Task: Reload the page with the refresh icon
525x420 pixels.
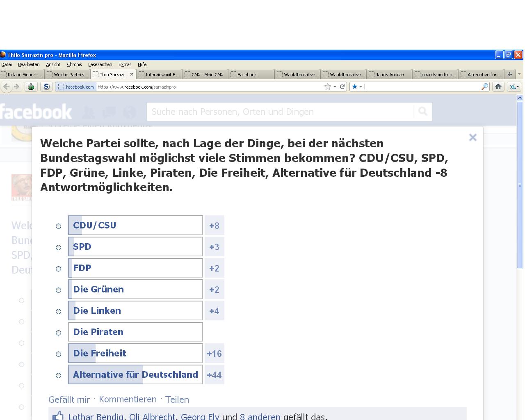Action: pos(342,87)
